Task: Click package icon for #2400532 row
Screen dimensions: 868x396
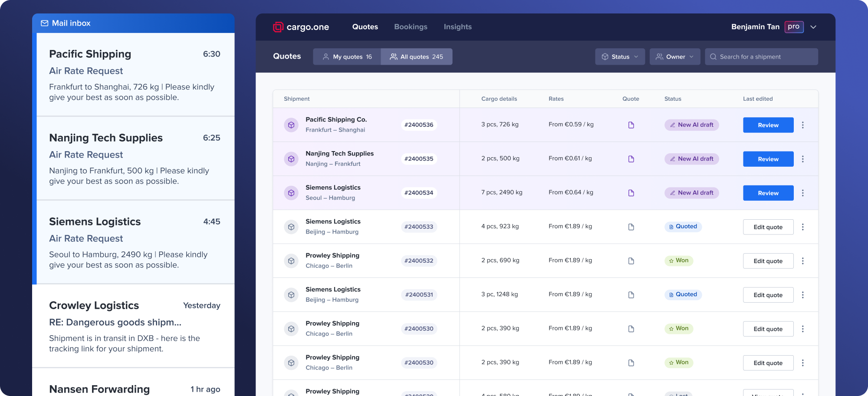Action: pyautogui.click(x=291, y=261)
